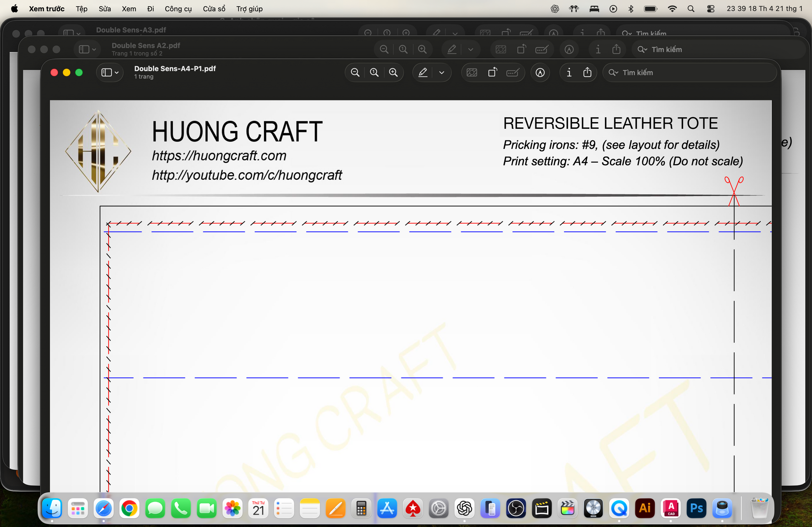Click the Double Sens-A4-P1.pdf window title
This screenshot has height=527, width=812.
tap(175, 68)
